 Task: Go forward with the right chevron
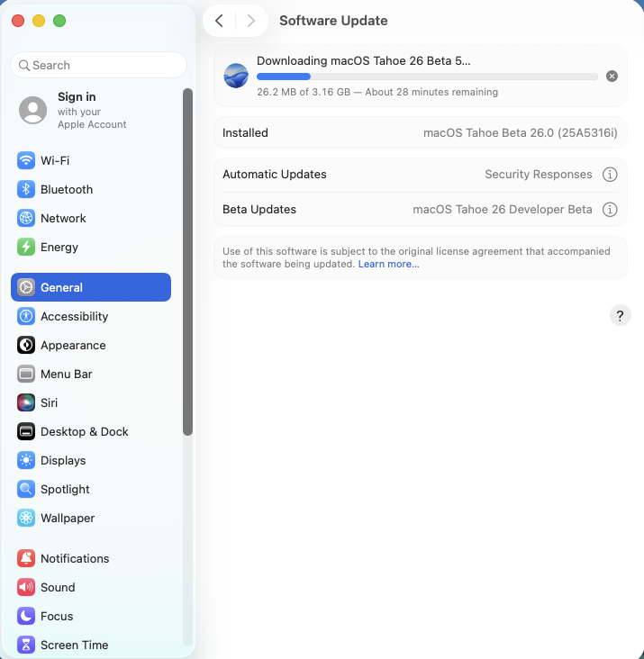click(x=251, y=21)
